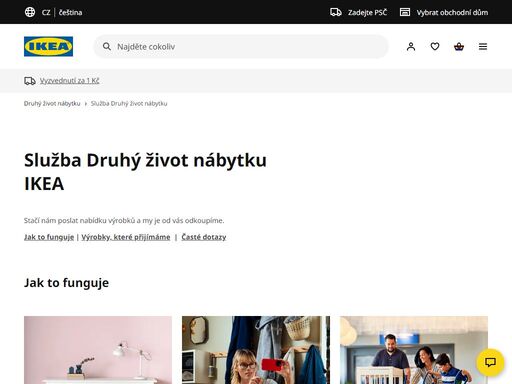Click the delivery truck icon near Zadejte PSČ
The height and width of the screenshot is (384, 512).
click(x=335, y=12)
